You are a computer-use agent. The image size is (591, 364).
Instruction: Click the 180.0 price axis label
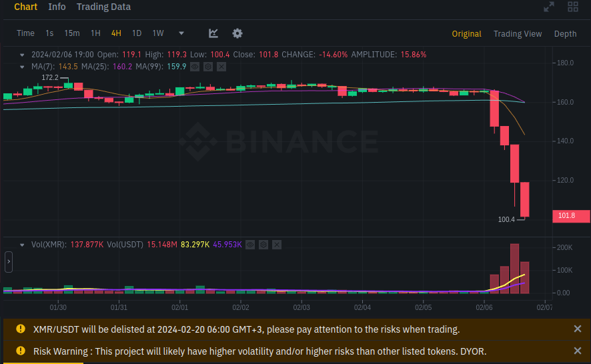[x=566, y=63]
